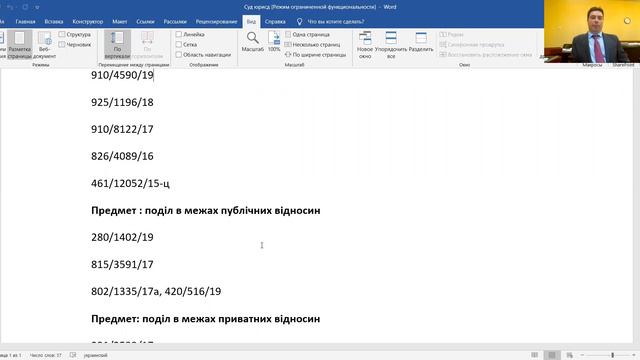Select the Структура outline view

(75, 35)
